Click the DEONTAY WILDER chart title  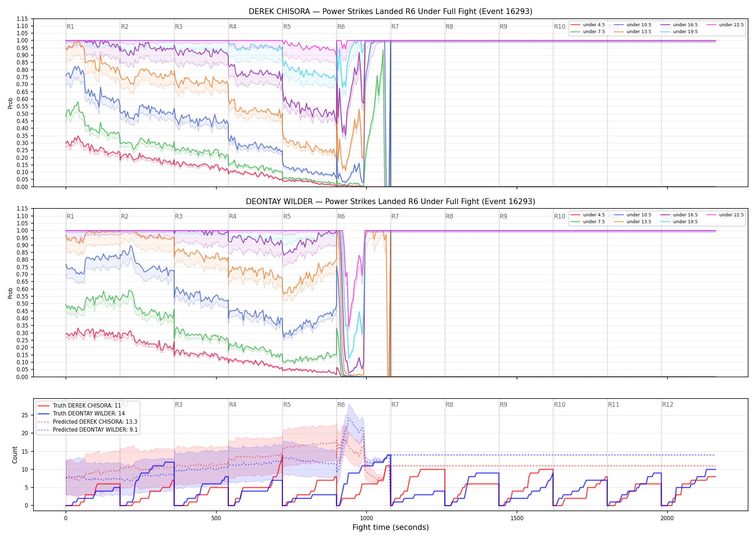(391, 202)
